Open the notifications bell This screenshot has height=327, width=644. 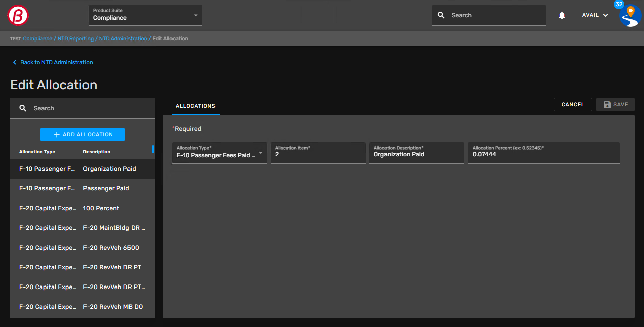pos(562,15)
